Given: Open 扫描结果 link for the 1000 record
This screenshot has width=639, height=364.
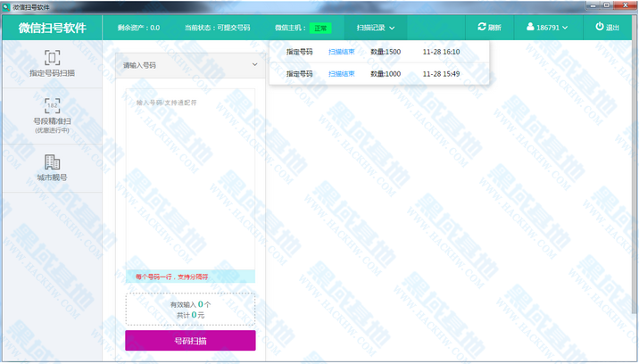Looking at the screenshot, I should tap(342, 74).
